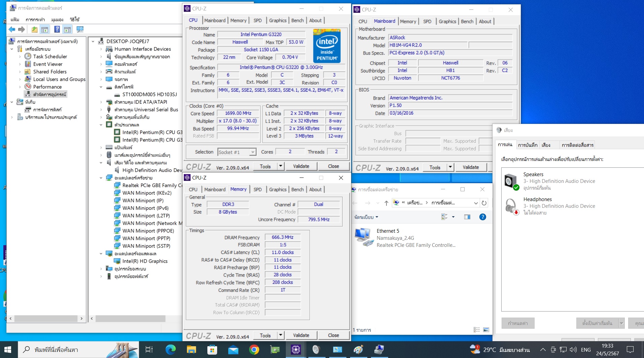Open Tools dropdown arrow in CPU tab window
644x358 pixels.
click(281, 166)
